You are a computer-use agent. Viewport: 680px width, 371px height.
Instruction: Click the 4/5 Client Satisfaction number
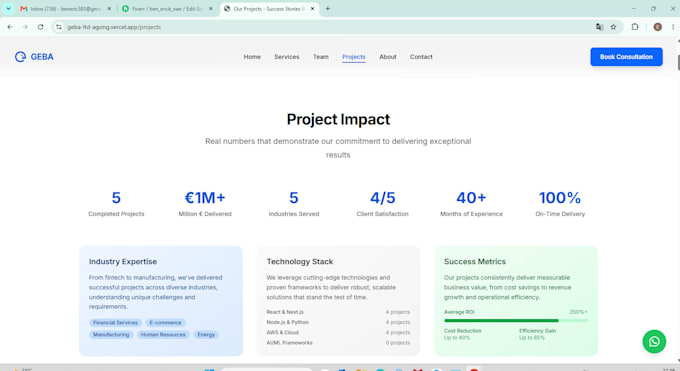click(382, 198)
